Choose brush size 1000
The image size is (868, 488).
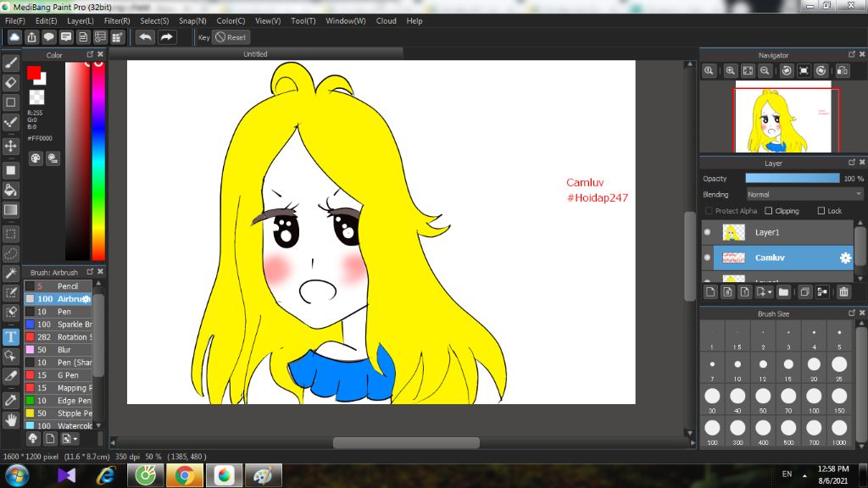pyautogui.click(x=839, y=431)
